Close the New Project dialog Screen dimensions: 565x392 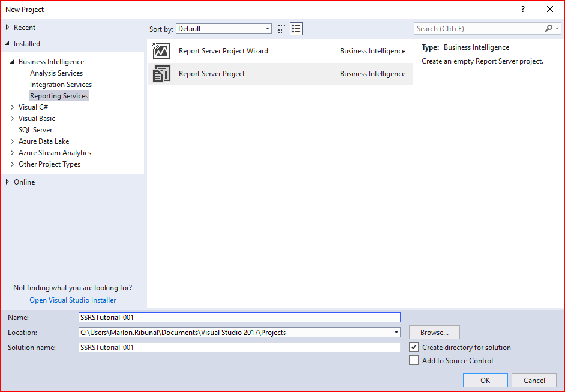(x=550, y=10)
